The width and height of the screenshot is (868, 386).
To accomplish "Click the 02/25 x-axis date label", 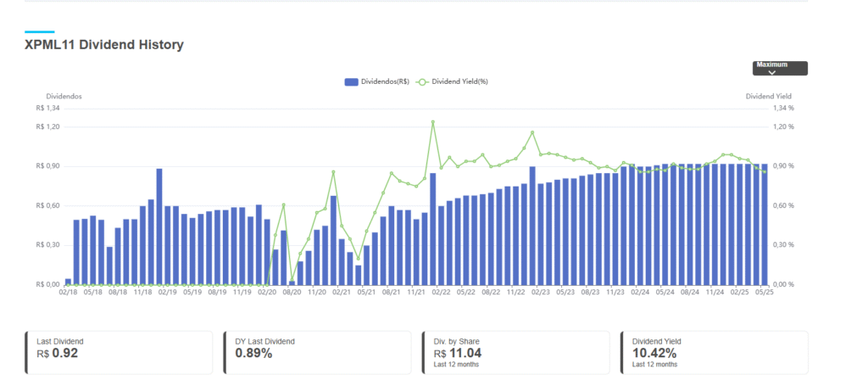I will 739,293.
